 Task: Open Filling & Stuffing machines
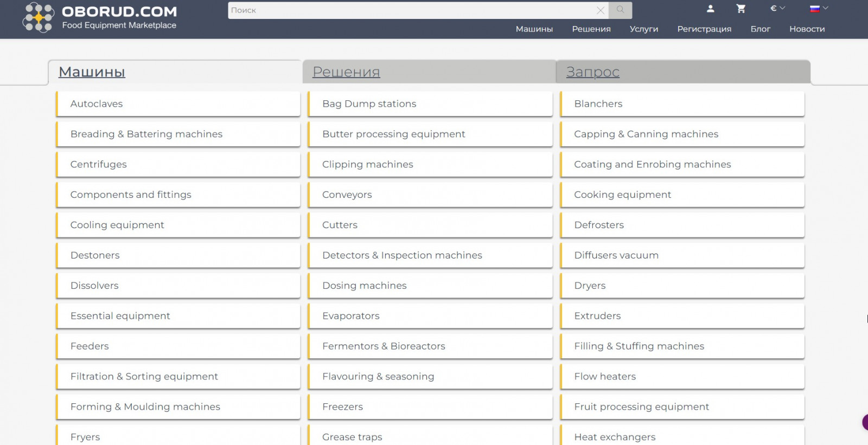(682, 346)
